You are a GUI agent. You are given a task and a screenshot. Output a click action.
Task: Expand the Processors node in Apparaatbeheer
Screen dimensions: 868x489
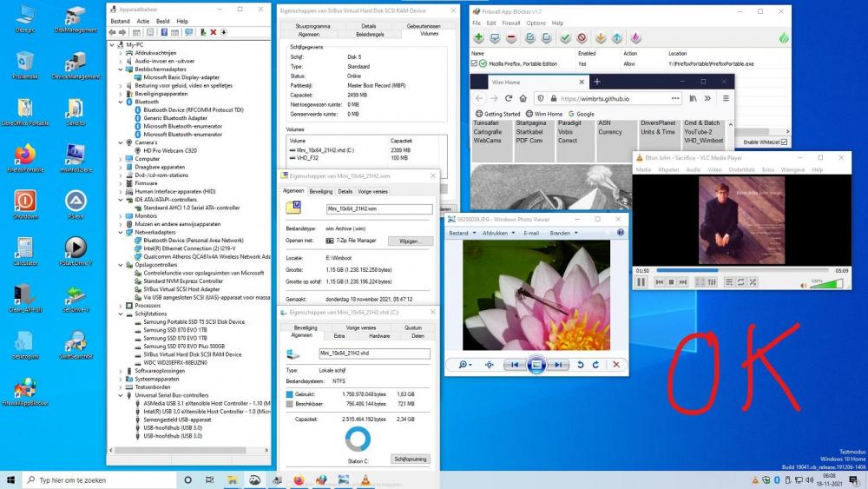(121, 305)
